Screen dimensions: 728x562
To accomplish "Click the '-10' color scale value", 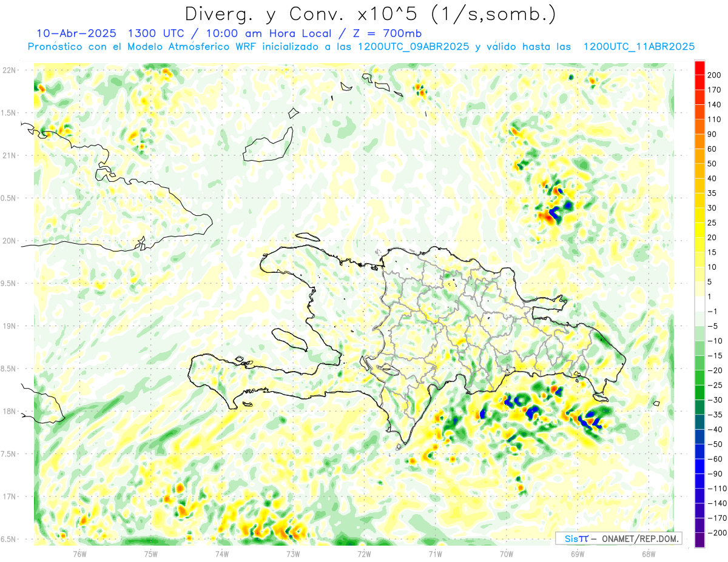I will [x=715, y=341].
